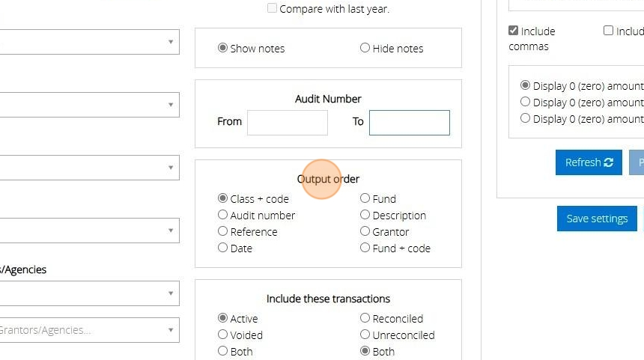The height and width of the screenshot is (360, 644).
Task: Select Date output order
Action: (x=222, y=248)
